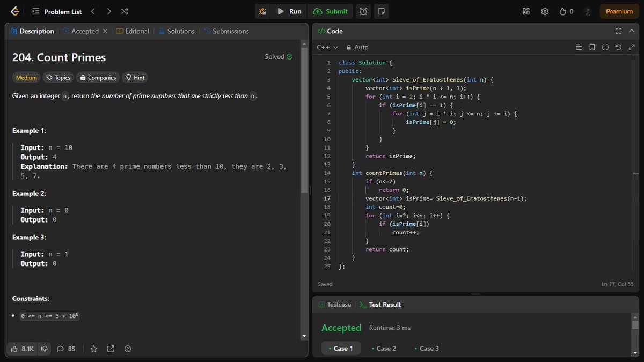
Task: Click the green Accepted result text
Action: pyautogui.click(x=341, y=328)
